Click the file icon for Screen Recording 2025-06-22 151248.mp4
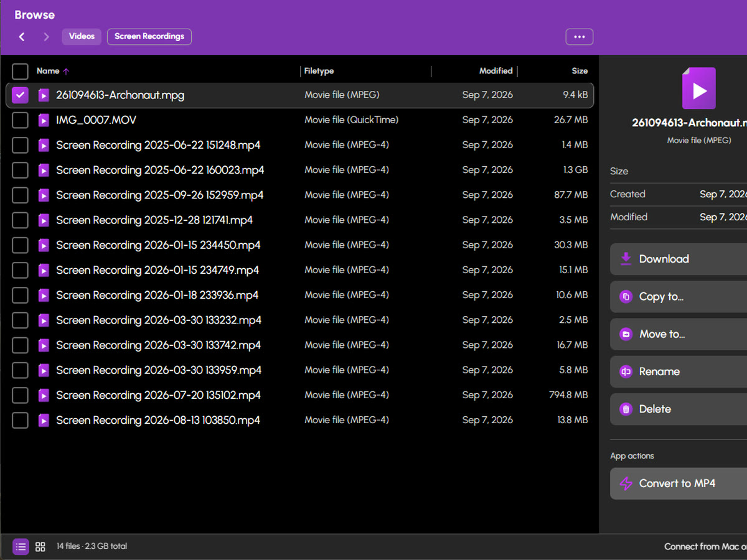The width and height of the screenshot is (747, 560). (44, 145)
